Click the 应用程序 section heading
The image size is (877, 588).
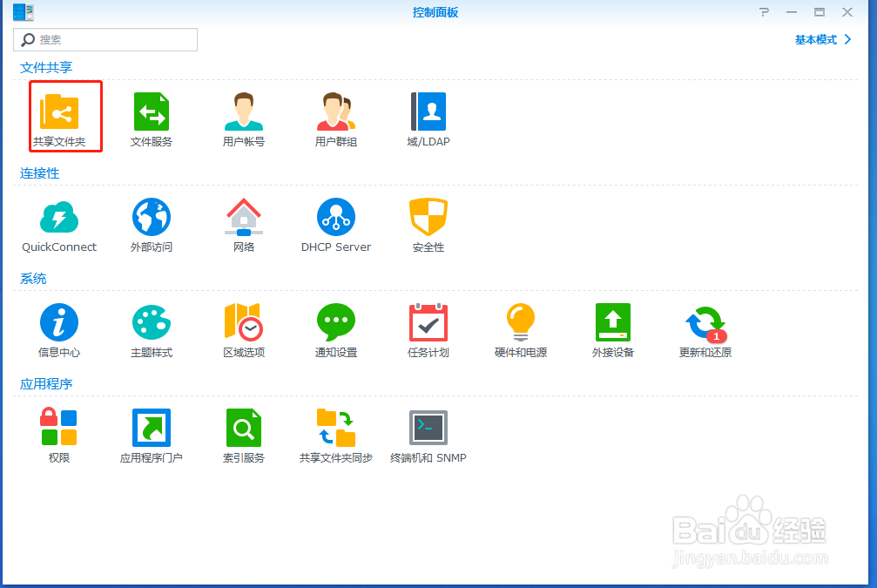[x=46, y=384]
